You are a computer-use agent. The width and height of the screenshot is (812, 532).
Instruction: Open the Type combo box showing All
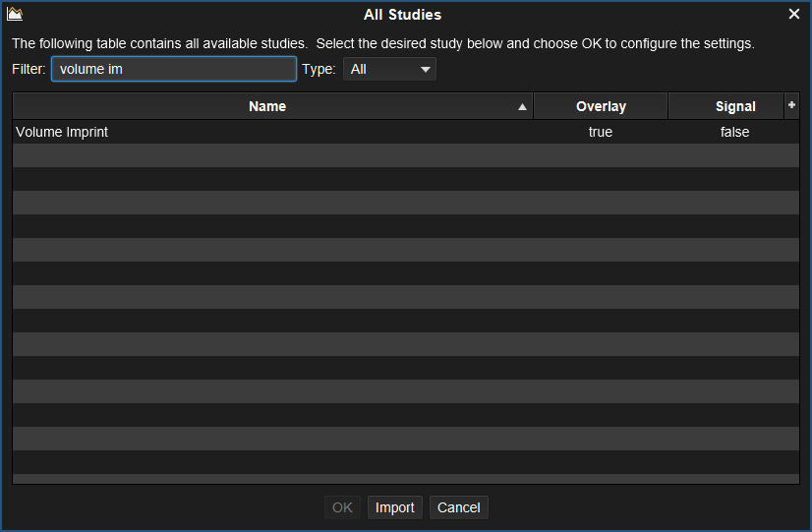coord(389,70)
